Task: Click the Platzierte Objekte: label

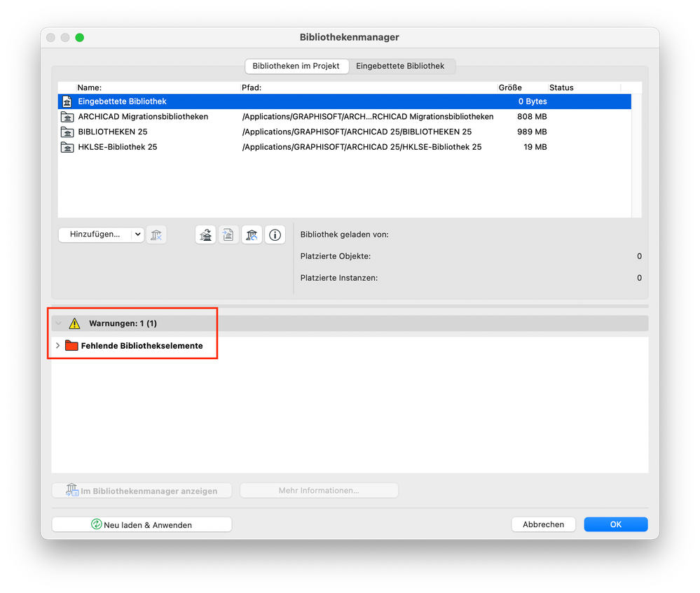Action: [x=335, y=256]
